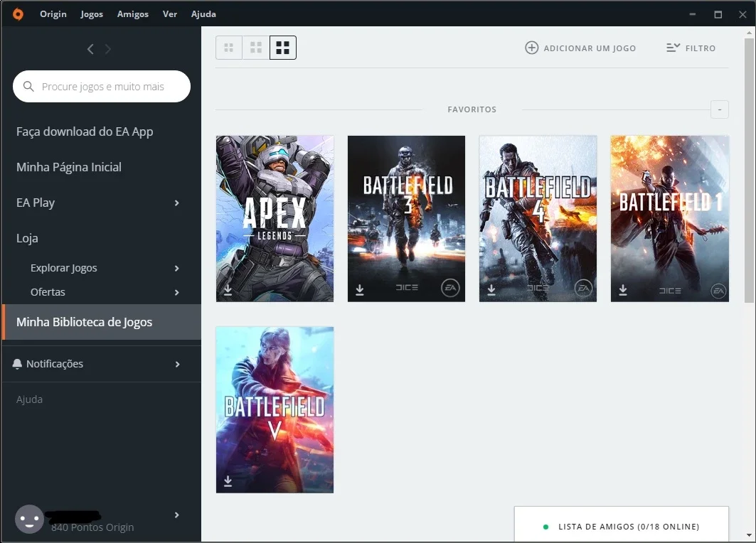Click the download arrow on Battlefield 4

491,289
